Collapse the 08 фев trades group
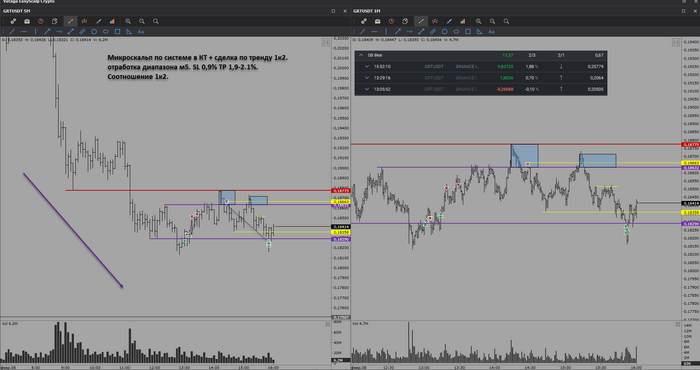700x370 pixels. 361,55
